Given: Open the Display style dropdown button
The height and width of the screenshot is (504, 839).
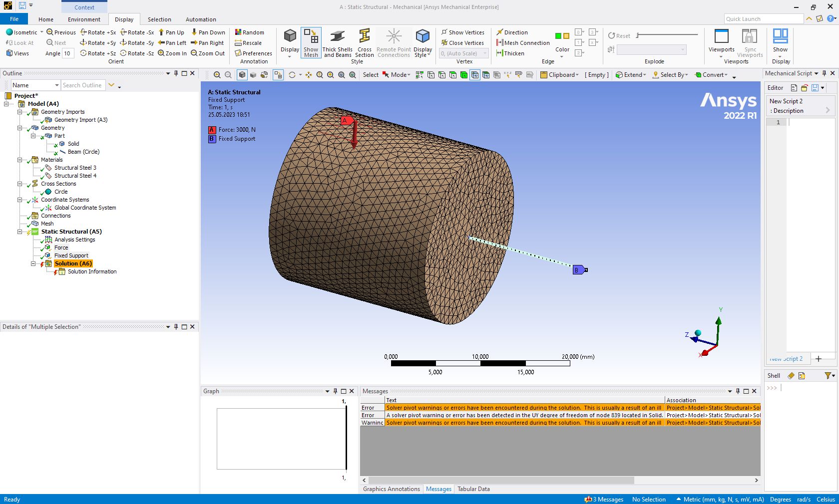Looking at the screenshot, I should pyautogui.click(x=290, y=43).
